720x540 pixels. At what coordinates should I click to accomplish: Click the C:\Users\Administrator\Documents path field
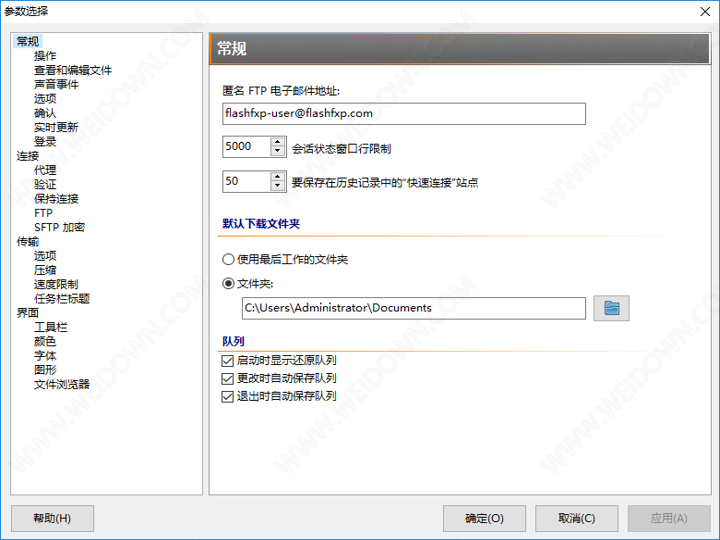point(414,308)
